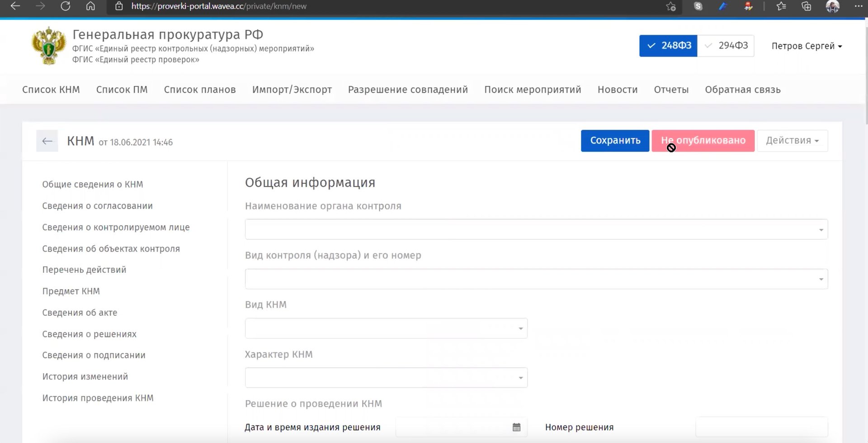
Task: Open the browser Collections icon
Action: 806,7
